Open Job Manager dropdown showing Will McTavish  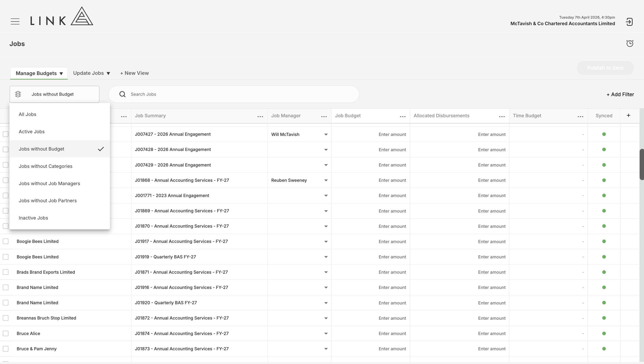[x=299, y=134]
